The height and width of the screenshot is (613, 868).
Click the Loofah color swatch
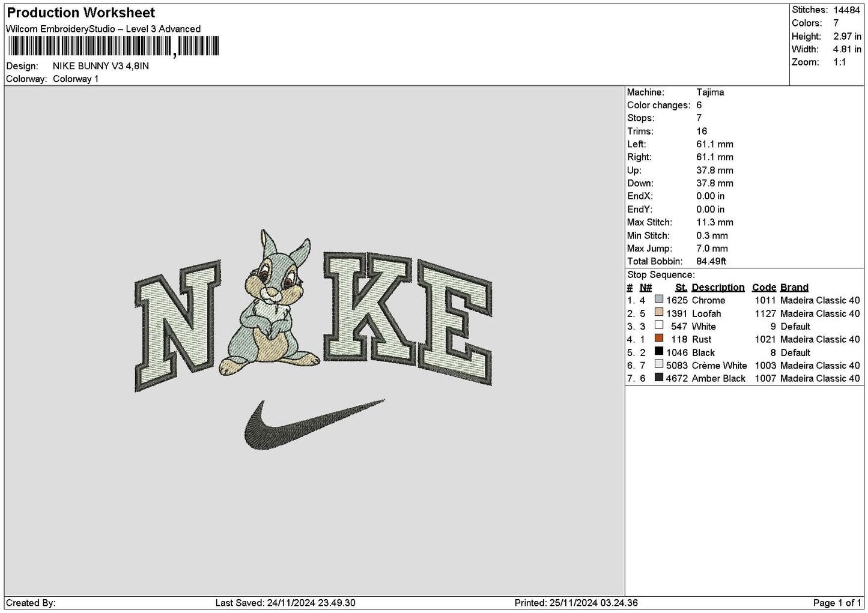click(659, 313)
